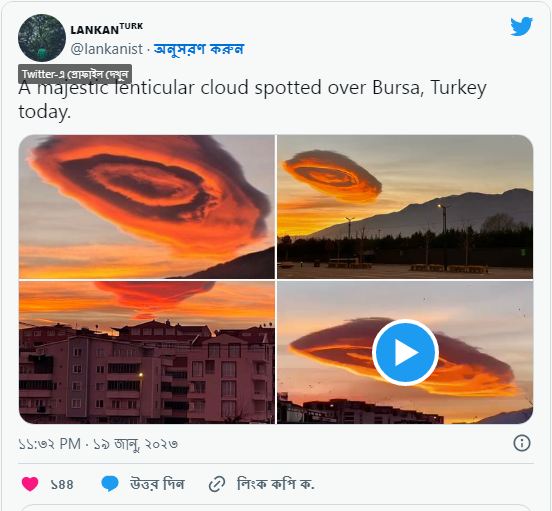Open the apartment buildings sunset photo

pos(147,352)
